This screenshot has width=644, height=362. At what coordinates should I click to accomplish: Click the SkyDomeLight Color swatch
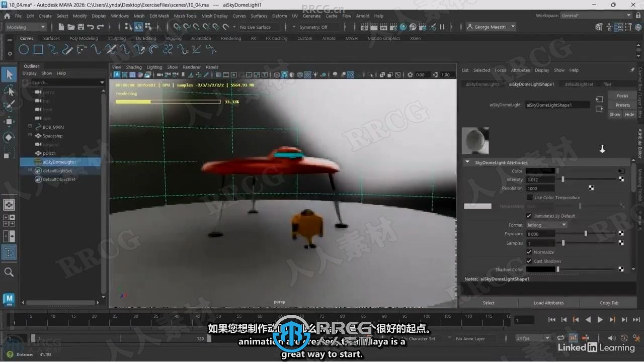point(540,171)
